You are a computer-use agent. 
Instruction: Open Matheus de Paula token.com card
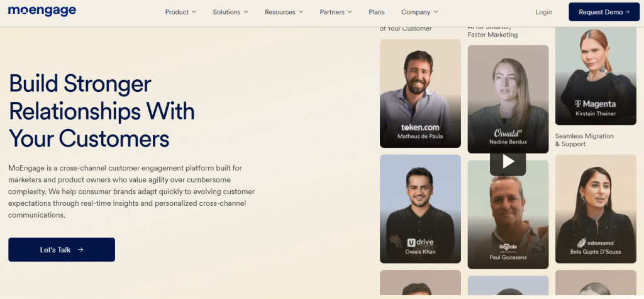click(420, 93)
